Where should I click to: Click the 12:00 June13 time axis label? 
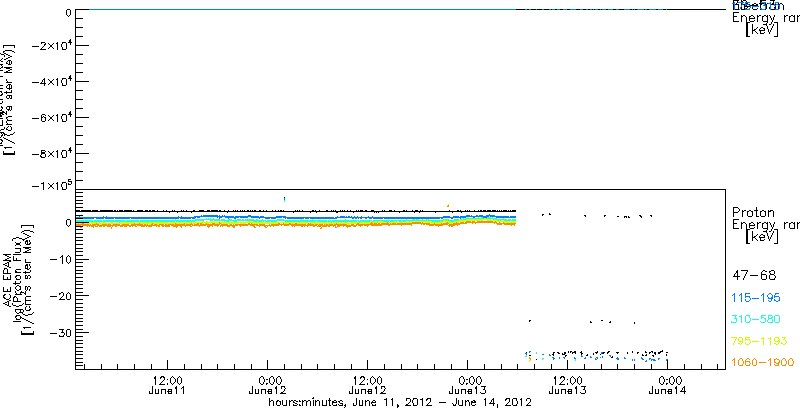coord(568,386)
